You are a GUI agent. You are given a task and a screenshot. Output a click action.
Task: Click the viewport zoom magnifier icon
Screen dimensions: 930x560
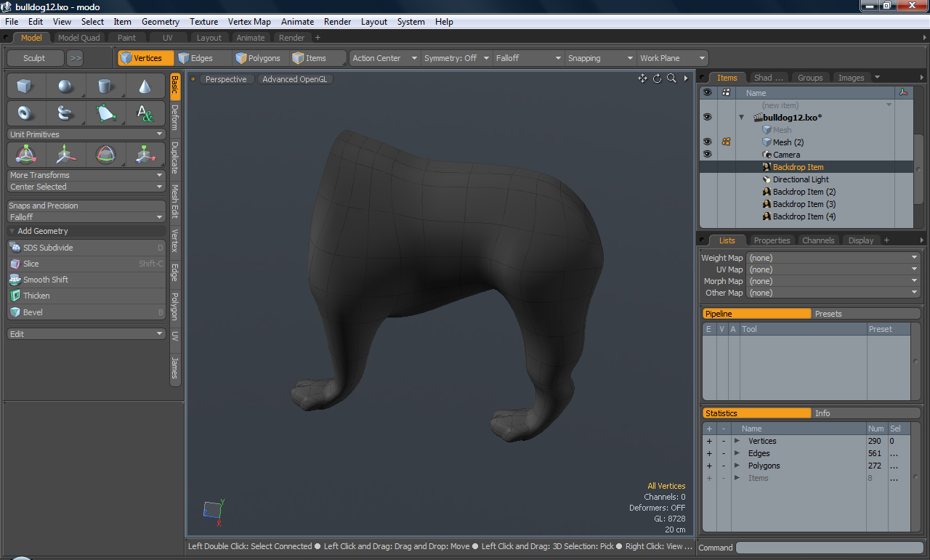[x=672, y=78]
